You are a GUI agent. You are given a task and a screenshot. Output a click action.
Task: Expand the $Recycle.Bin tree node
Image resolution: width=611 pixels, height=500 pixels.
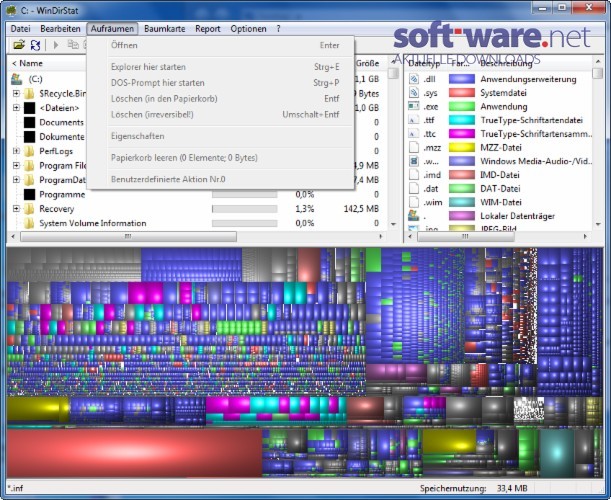[x=16, y=94]
